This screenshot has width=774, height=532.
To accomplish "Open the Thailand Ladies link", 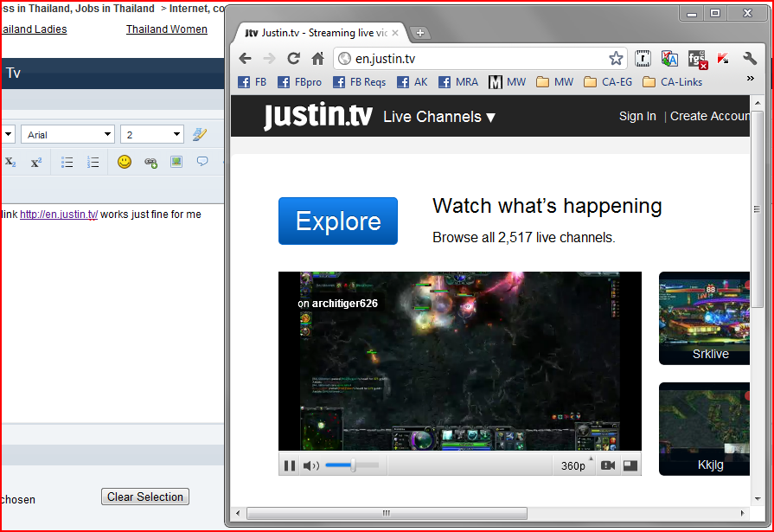I will 34,29.
